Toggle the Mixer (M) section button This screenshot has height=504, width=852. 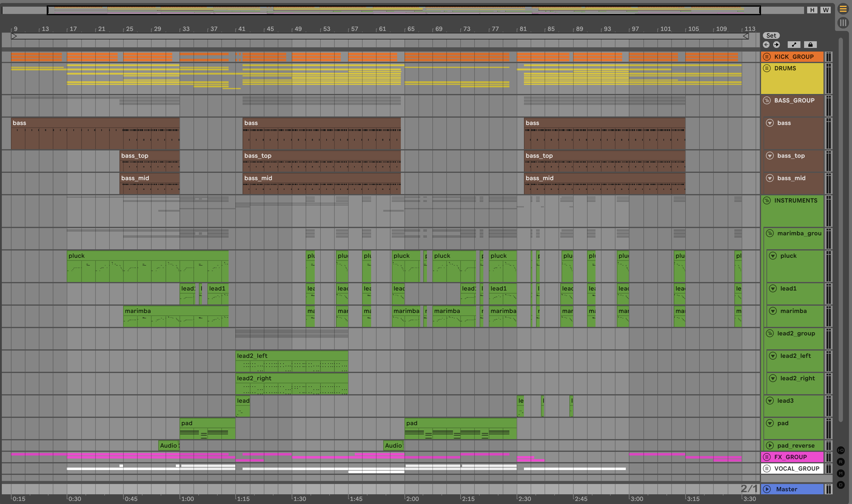(840, 473)
